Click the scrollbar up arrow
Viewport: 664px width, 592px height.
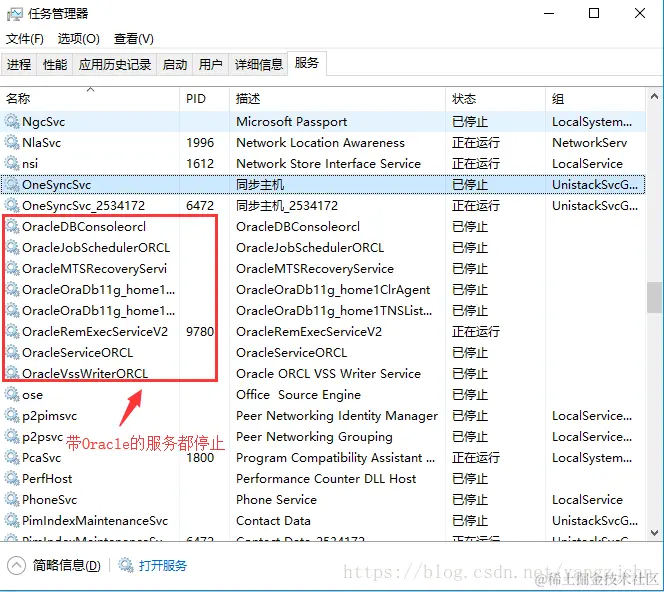pyautogui.click(x=654, y=97)
